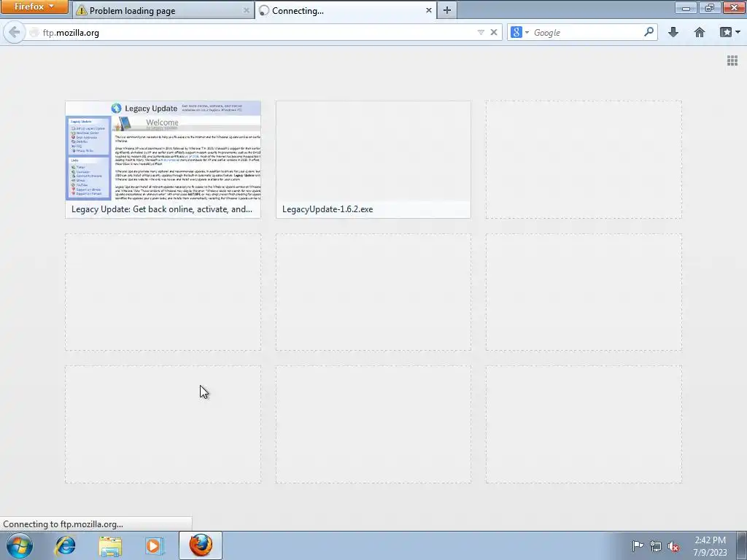Image resolution: width=747 pixels, height=560 pixels.
Task: Open the Windows Start button
Action: (20, 545)
